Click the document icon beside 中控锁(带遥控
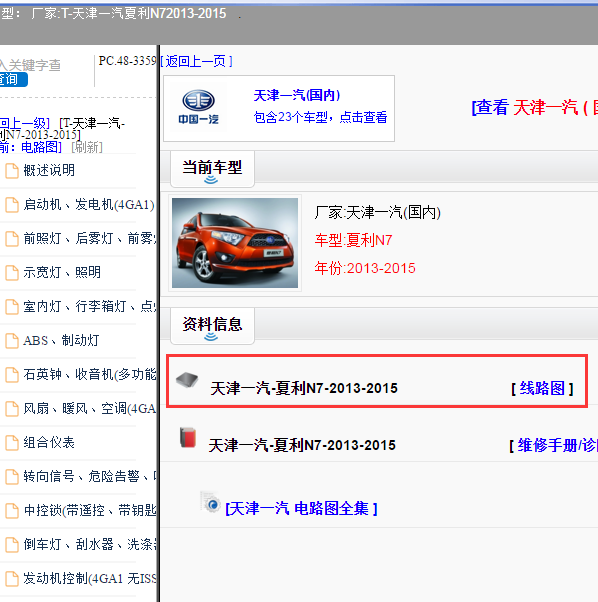The image size is (598, 602). click(12, 511)
